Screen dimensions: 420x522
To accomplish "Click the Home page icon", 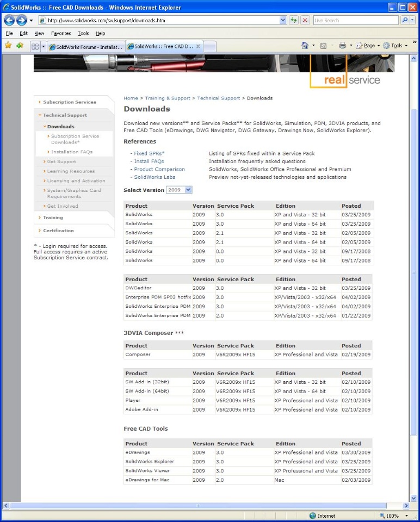I will tap(305, 46).
